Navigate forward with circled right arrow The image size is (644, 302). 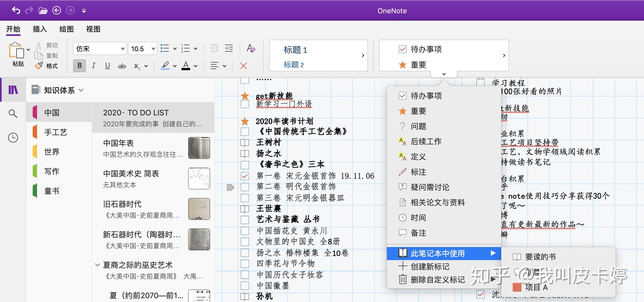pos(70,11)
